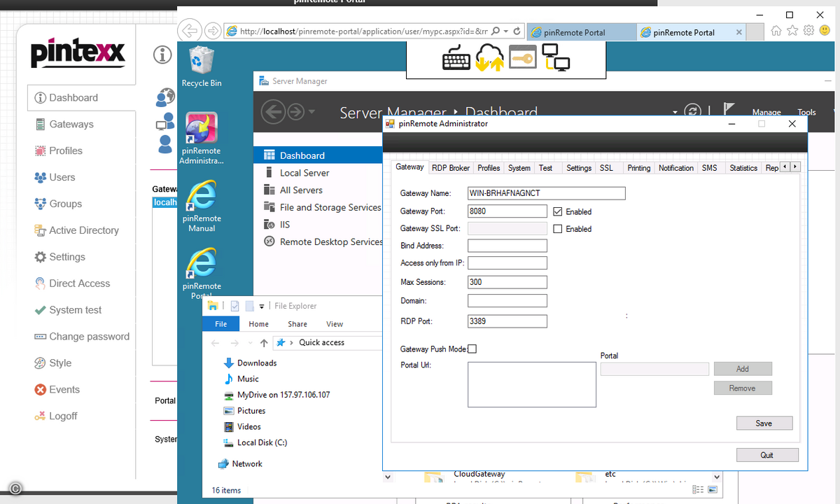840x504 pixels.
Task: Toggle Gateway SSL Port Enabled checkbox
Action: tap(558, 229)
